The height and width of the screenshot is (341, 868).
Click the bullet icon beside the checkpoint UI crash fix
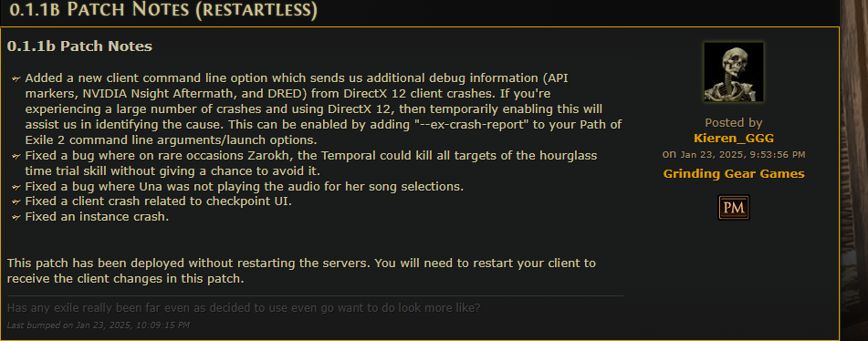[x=16, y=202]
